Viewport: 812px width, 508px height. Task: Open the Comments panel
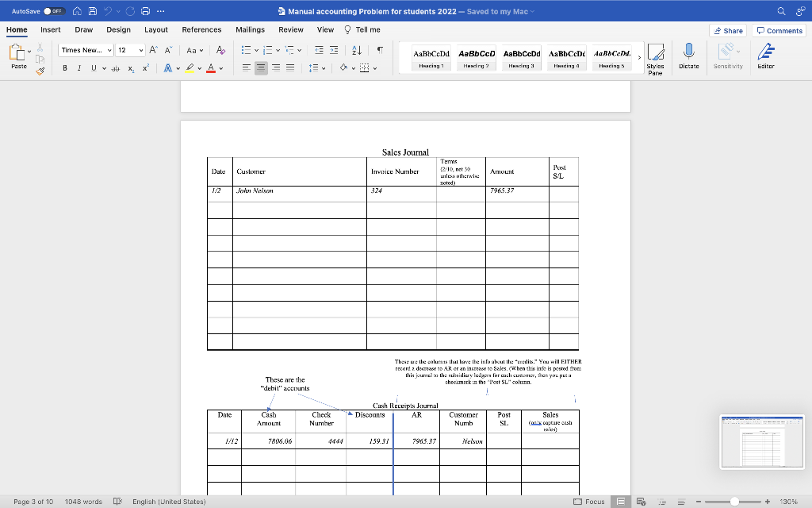778,29
